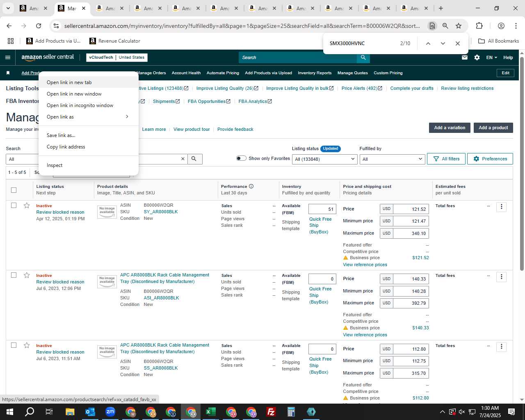This screenshot has width=525, height=420.
Task: Choose Open link in new tab
Action: pyautogui.click(x=88, y=82)
